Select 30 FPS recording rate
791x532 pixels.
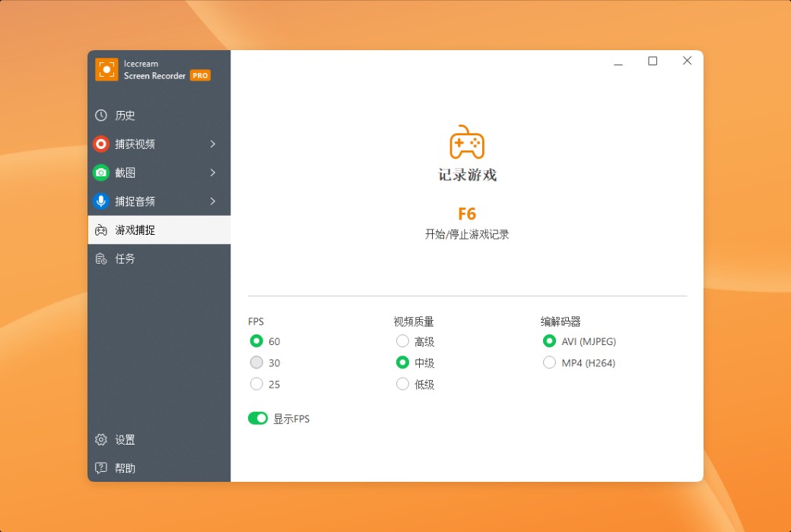[x=256, y=363]
